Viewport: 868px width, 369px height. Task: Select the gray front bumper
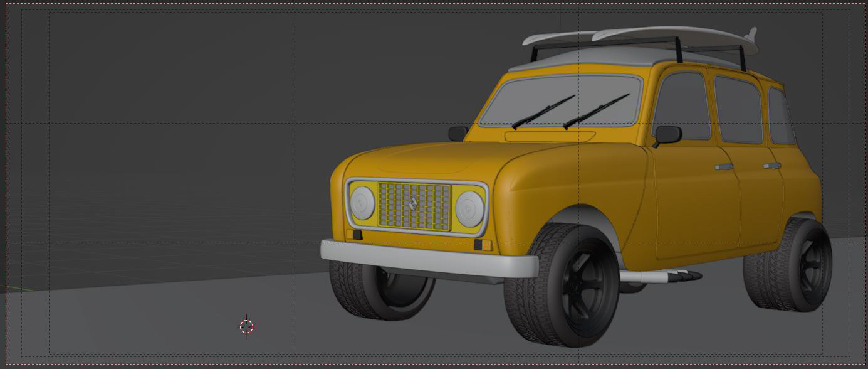coord(429,258)
